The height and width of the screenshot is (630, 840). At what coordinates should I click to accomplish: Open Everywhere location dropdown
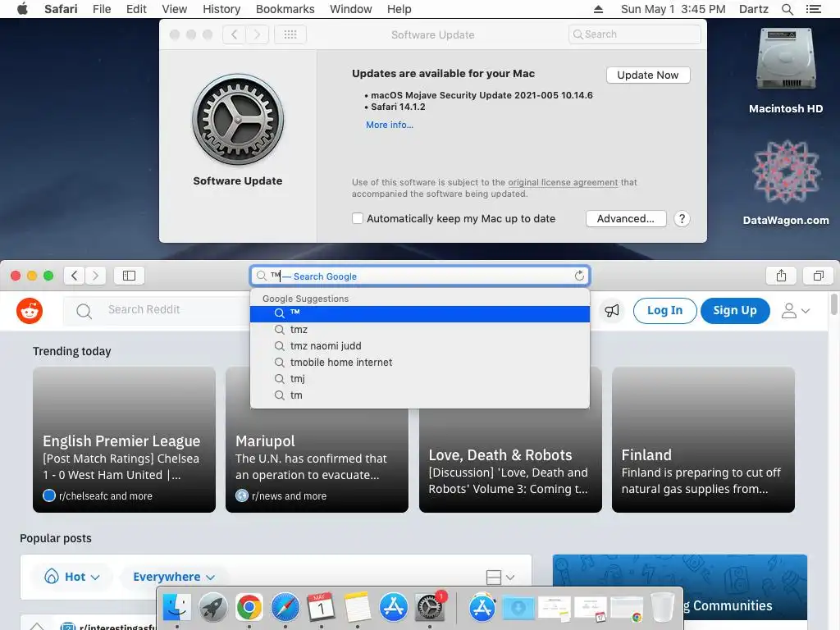(x=174, y=577)
